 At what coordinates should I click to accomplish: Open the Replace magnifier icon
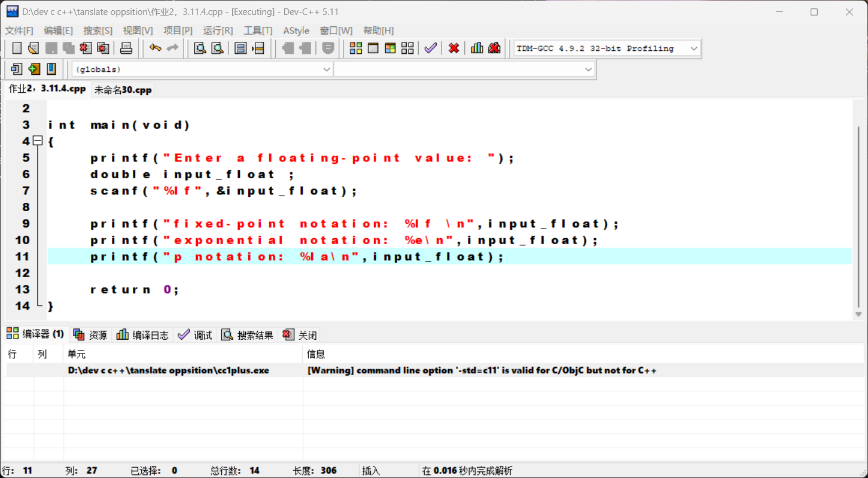coord(217,48)
